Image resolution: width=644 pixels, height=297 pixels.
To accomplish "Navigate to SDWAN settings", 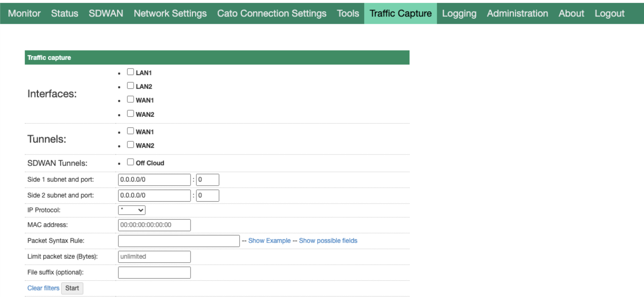I will pyautogui.click(x=106, y=13).
